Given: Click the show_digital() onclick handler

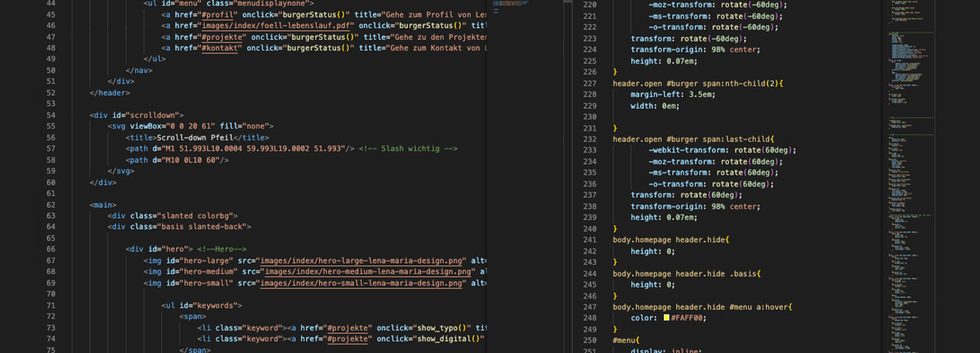Looking at the screenshot, I should pyautogui.click(x=449, y=339).
